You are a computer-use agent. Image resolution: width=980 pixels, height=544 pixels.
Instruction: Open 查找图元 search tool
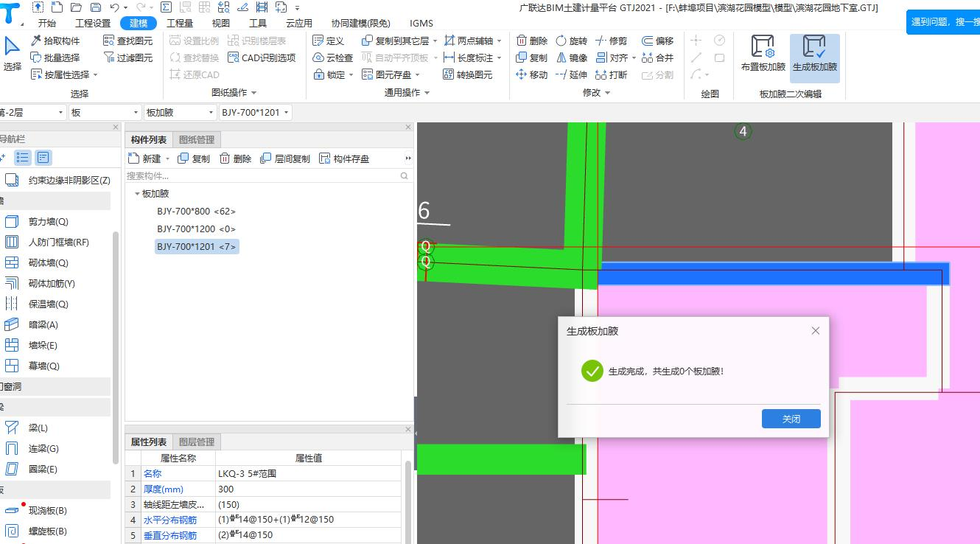[128, 41]
